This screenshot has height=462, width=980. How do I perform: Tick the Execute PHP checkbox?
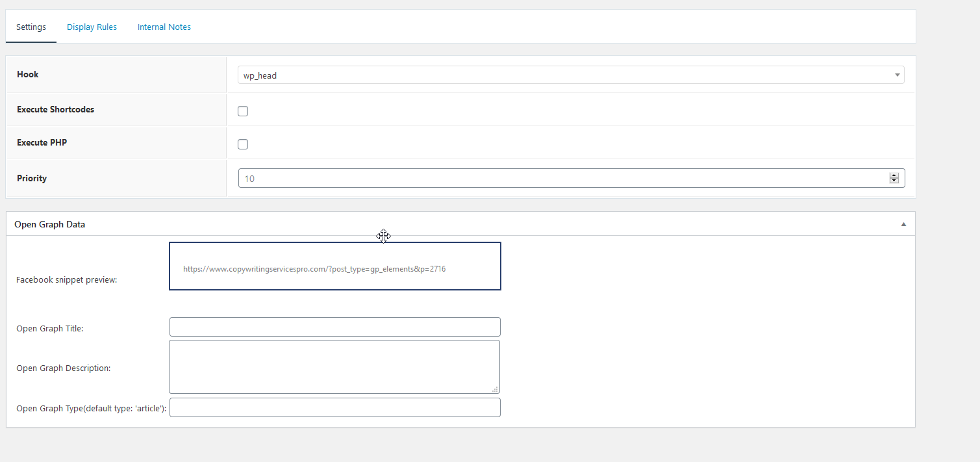(x=243, y=144)
